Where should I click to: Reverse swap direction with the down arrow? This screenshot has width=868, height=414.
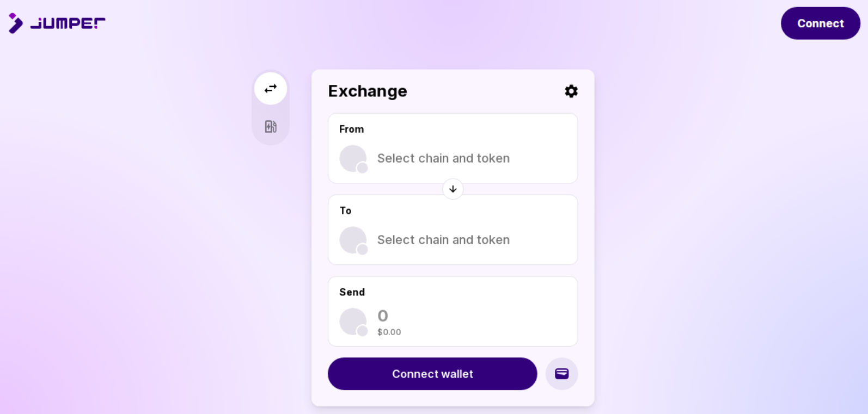tap(453, 189)
